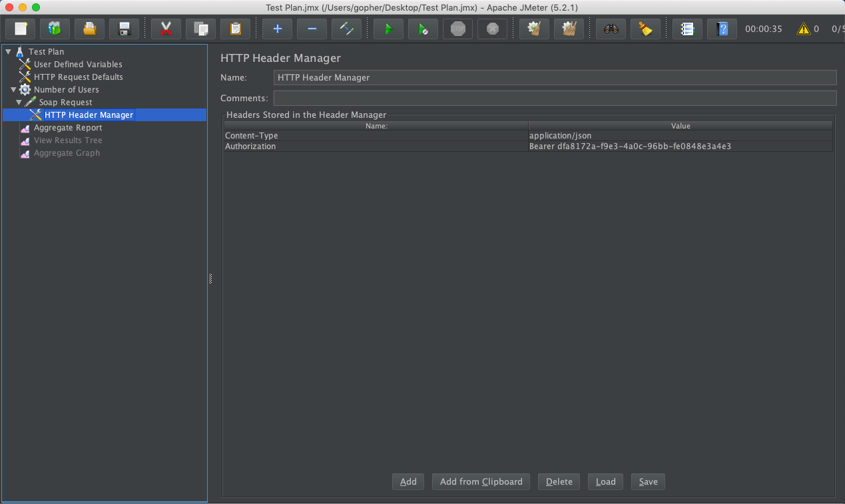Image resolution: width=845 pixels, height=504 pixels.
Task: Click the yellow minimize window button
Action: (23, 7)
